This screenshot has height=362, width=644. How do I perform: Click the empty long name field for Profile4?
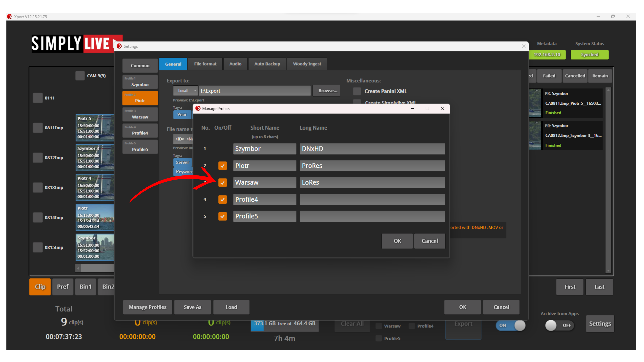372,199
